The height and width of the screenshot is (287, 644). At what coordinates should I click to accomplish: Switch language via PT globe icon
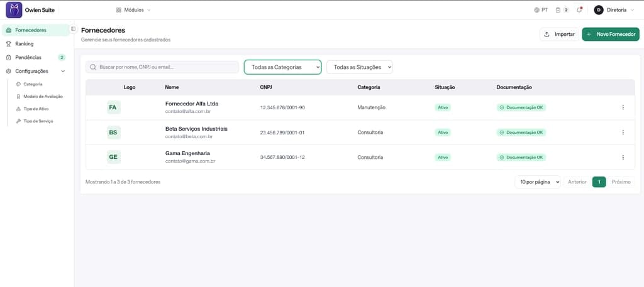(541, 10)
